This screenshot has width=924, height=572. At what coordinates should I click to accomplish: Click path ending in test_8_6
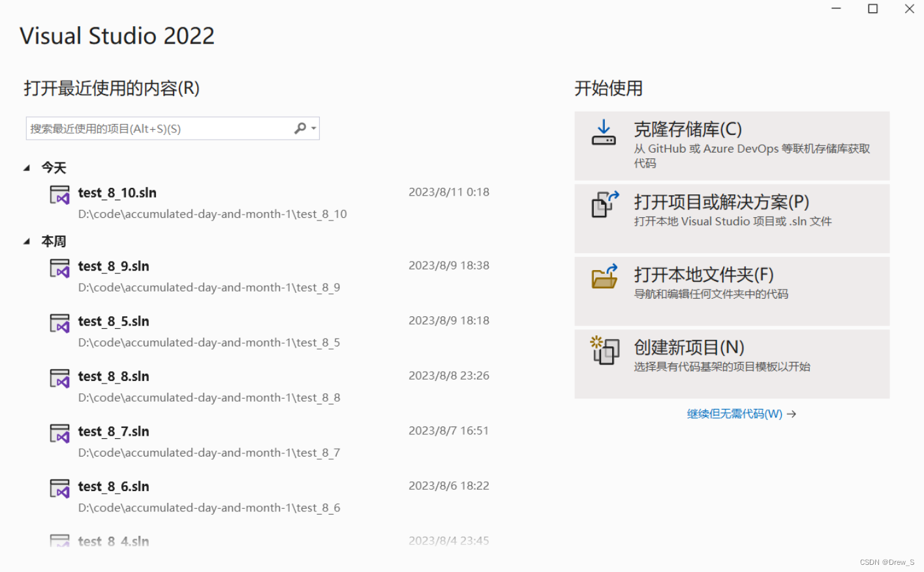click(x=209, y=508)
